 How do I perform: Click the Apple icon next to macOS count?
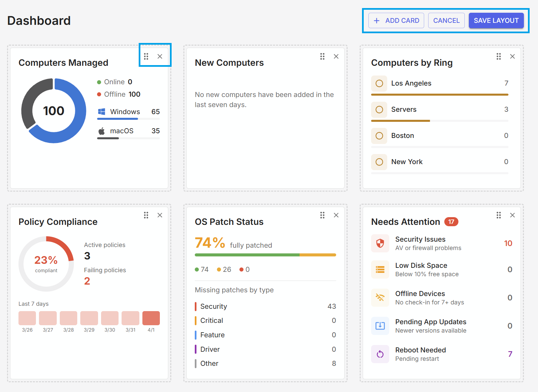tap(102, 131)
